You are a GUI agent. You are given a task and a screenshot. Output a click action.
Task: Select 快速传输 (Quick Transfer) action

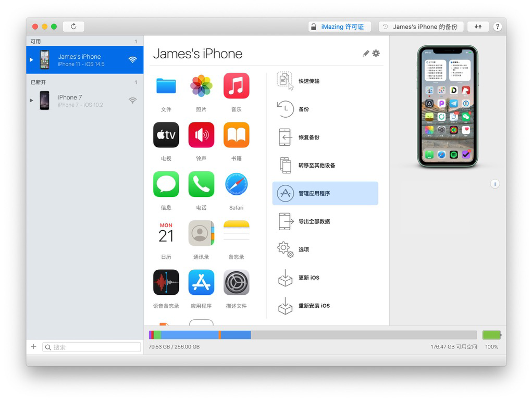click(x=325, y=81)
